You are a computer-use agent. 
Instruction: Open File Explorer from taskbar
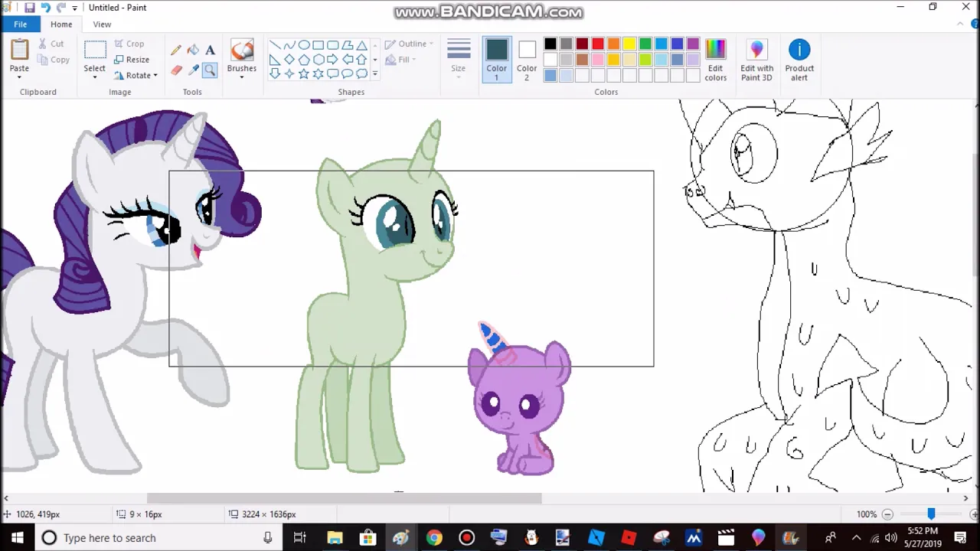pos(335,538)
